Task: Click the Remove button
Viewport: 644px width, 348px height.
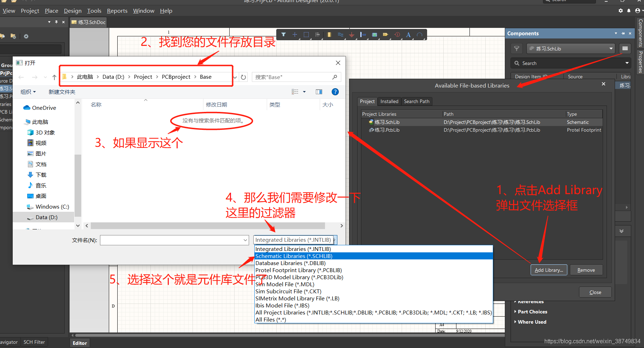Action: coord(586,270)
